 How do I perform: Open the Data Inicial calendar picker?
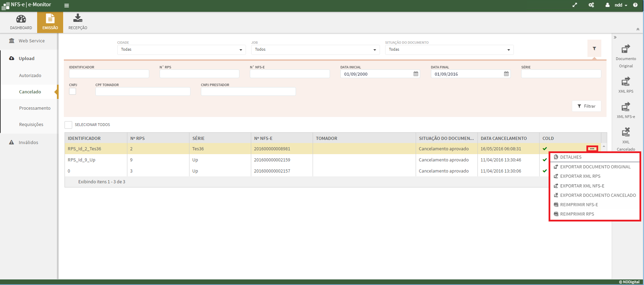click(416, 74)
